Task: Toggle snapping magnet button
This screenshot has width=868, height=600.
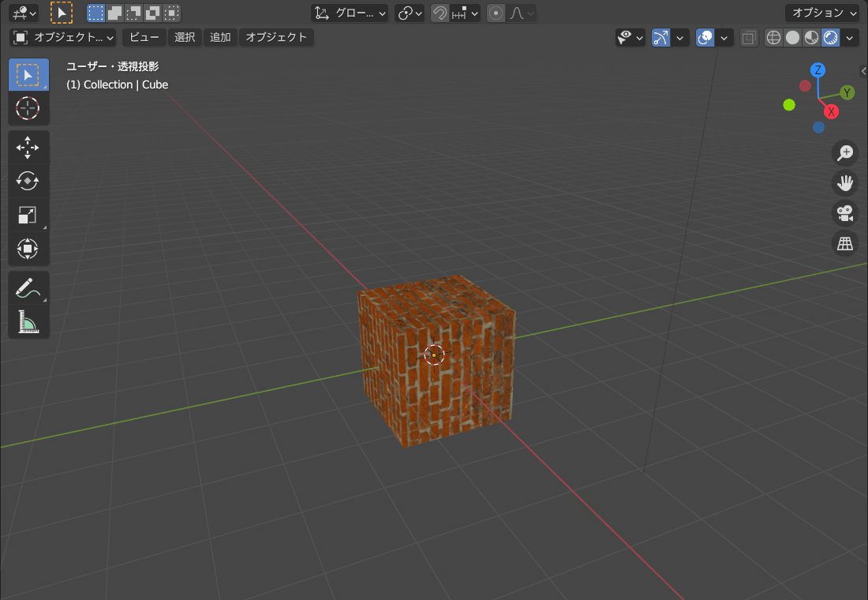Action: coord(440,13)
